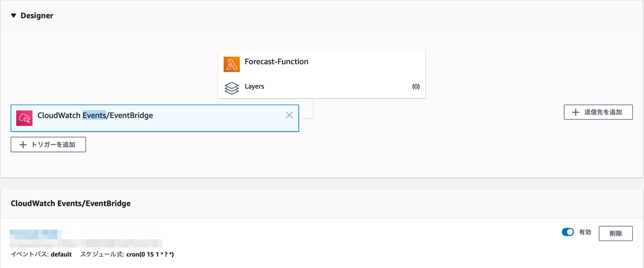Click the pink CloudWatch Events icon
The width and height of the screenshot is (644, 268).
click(x=25, y=118)
